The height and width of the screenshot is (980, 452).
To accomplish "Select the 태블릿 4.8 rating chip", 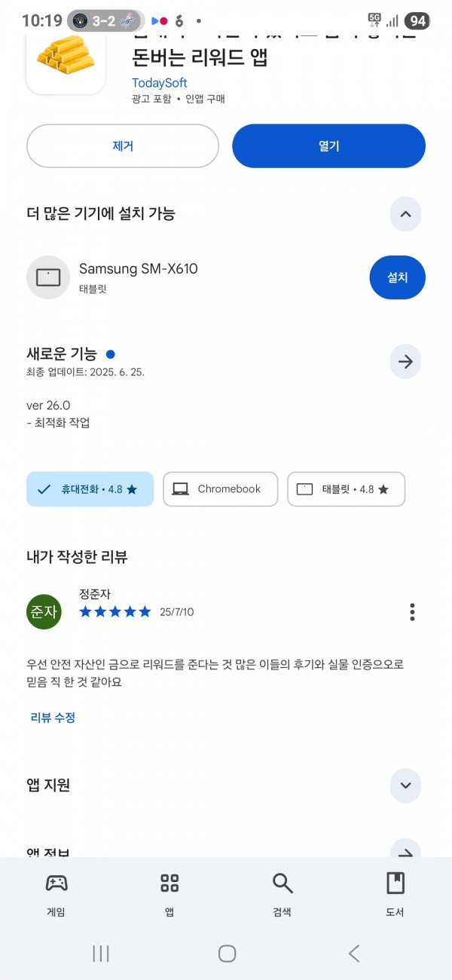I will point(346,489).
